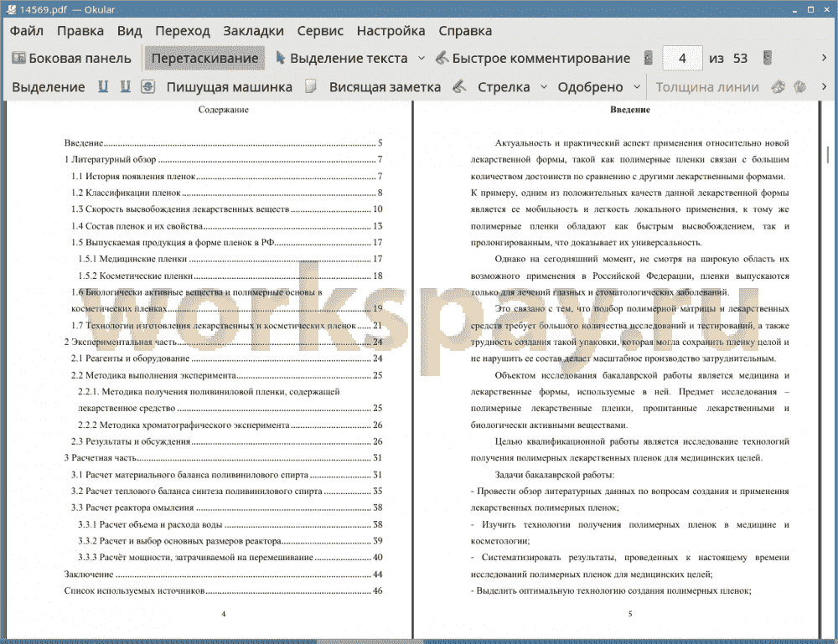The height and width of the screenshot is (644, 838).
Task: Click page number 4 at page bottom
Action: 224,614
